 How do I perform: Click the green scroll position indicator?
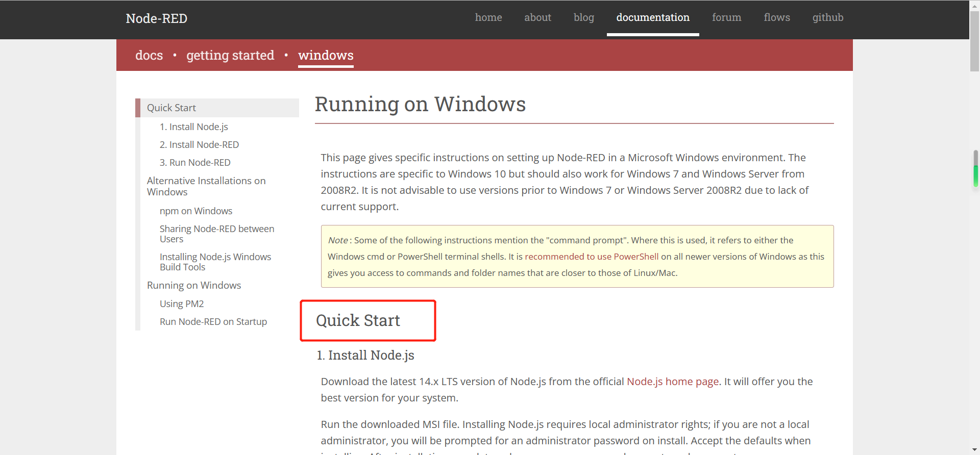[x=976, y=176]
